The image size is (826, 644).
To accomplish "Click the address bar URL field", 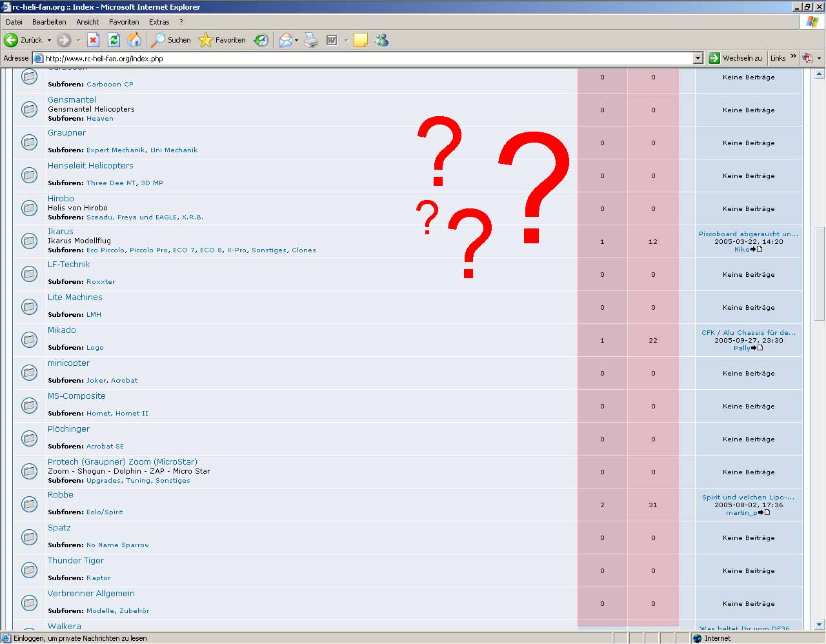I will tap(368, 58).
